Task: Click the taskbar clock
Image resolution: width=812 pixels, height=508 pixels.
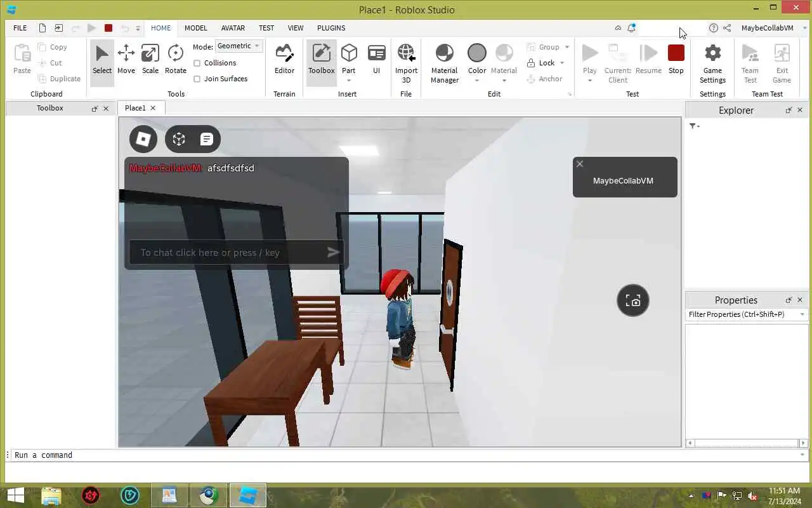Action: tap(785, 496)
